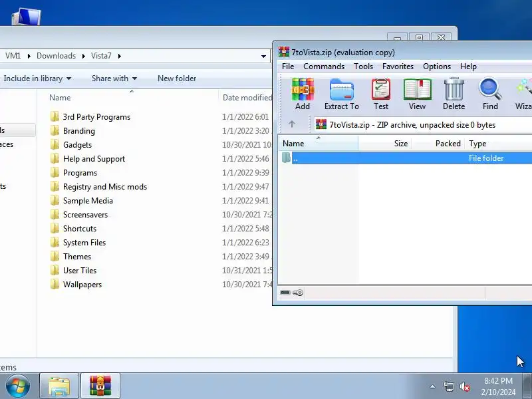Select the 3rd Party Programs folder icon
This screenshot has height=399, width=532.
(55, 117)
